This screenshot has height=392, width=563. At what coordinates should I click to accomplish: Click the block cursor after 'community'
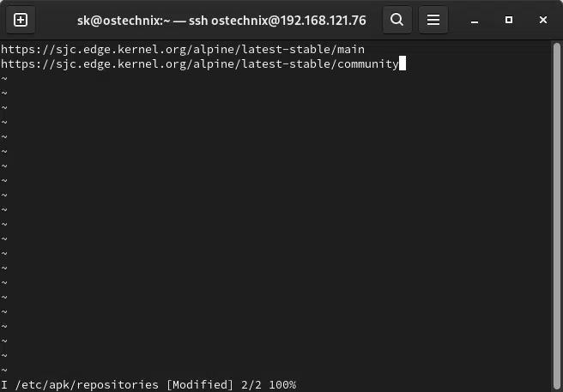402,63
